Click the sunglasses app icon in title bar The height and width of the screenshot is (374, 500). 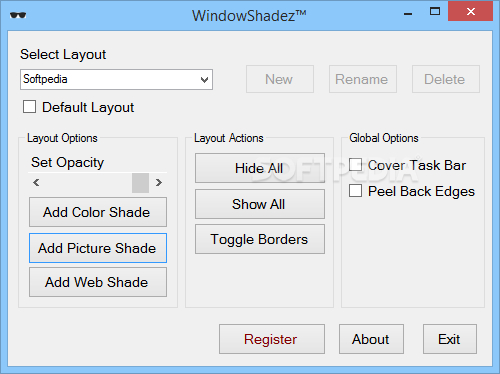pos(18,15)
